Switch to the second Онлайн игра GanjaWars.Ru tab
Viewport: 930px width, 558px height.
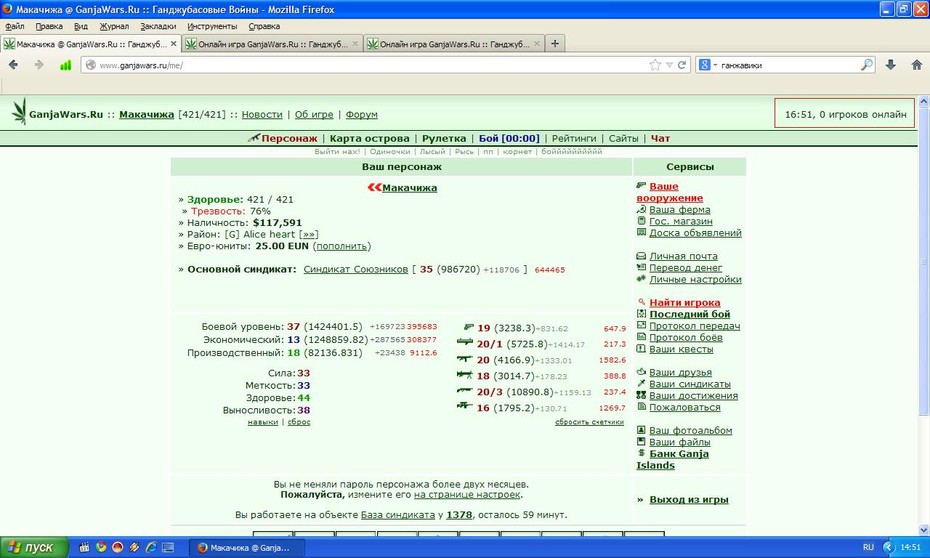click(x=454, y=44)
